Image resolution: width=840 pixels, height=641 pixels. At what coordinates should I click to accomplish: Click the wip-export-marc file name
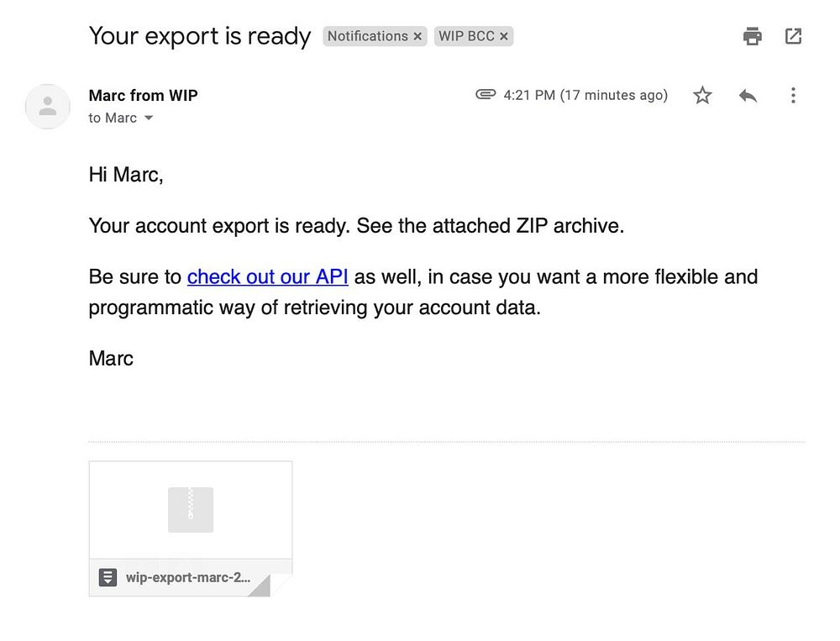coord(188,578)
